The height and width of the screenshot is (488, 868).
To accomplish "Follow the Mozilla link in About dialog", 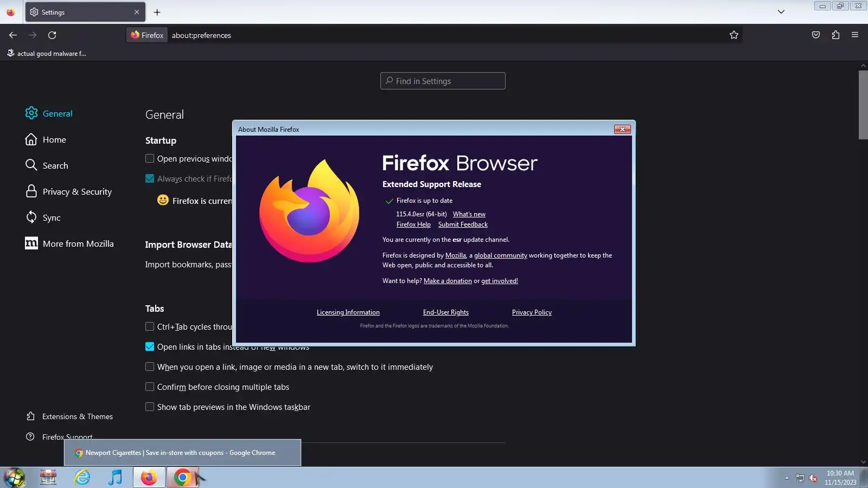I will click(456, 255).
